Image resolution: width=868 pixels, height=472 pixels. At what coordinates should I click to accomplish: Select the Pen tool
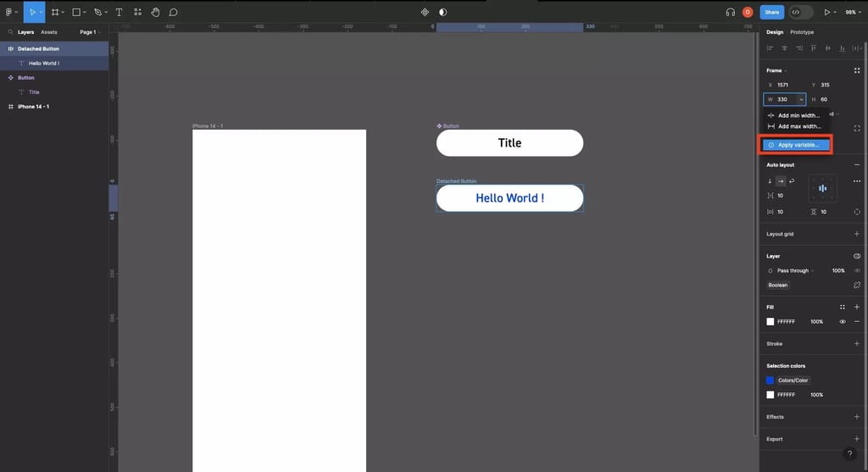click(98, 12)
